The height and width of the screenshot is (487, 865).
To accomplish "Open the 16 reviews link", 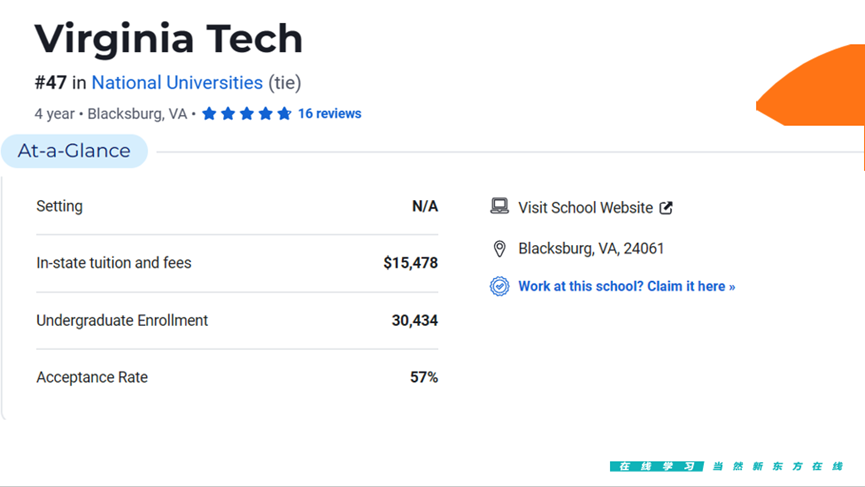I will 329,114.
